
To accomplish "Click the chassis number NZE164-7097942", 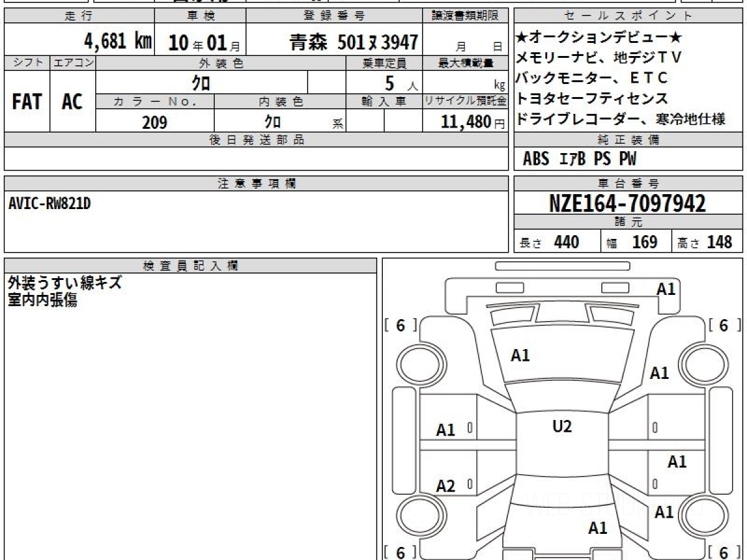I will click(x=627, y=203).
